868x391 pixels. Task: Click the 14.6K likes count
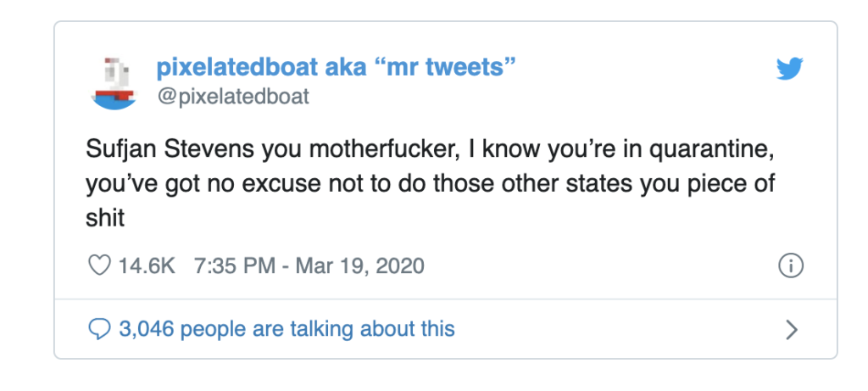click(x=147, y=265)
